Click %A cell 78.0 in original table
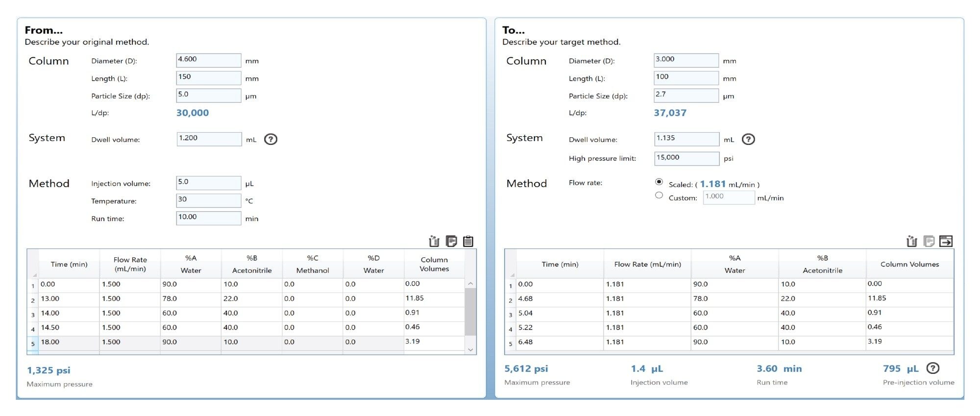This screenshot has width=980, height=416. [191, 300]
